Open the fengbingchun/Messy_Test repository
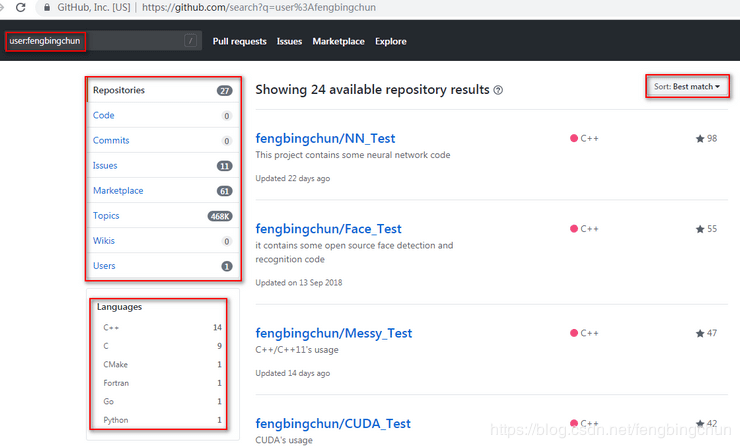Image resolution: width=740 pixels, height=448 pixels. pos(334,333)
